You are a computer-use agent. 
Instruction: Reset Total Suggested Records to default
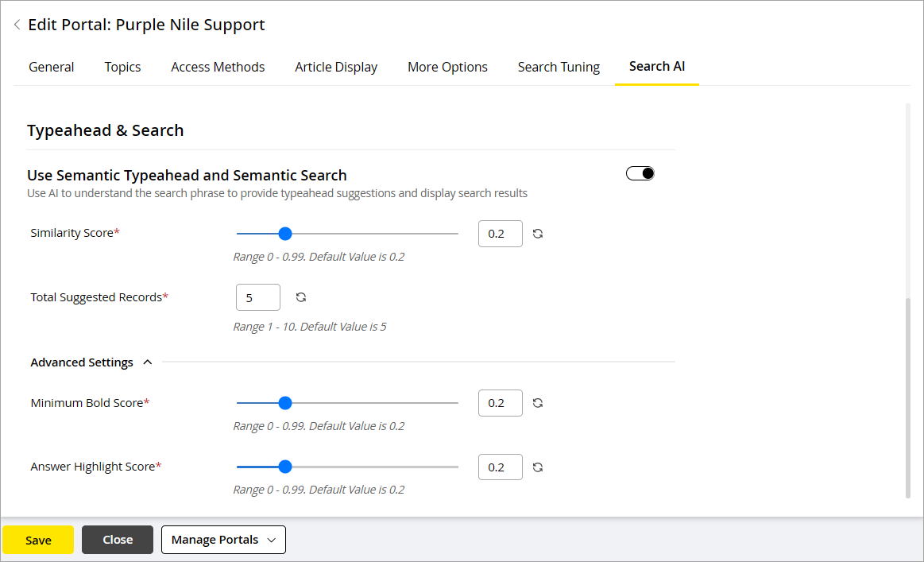301,297
